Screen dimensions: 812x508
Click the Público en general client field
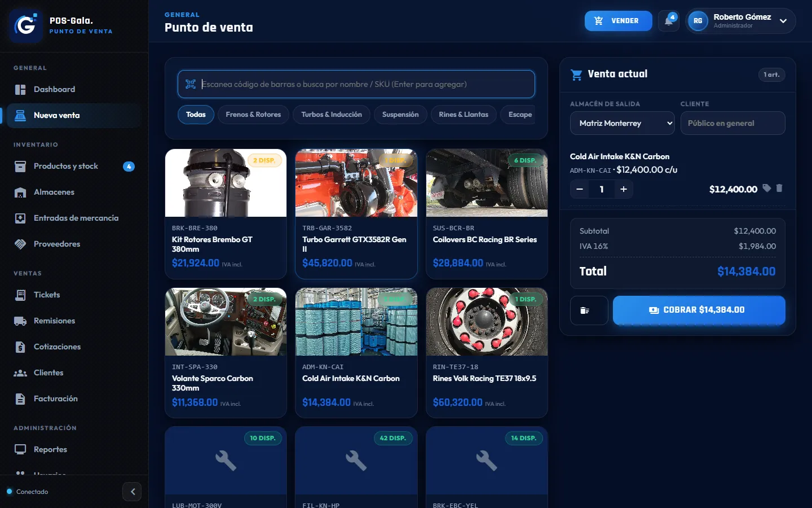pos(732,123)
